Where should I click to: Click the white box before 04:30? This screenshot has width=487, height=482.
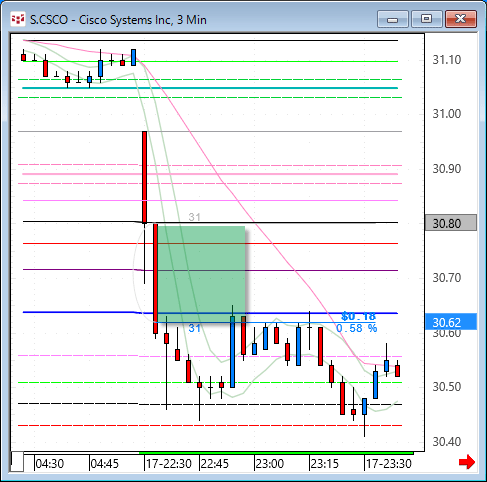(x=17, y=462)
